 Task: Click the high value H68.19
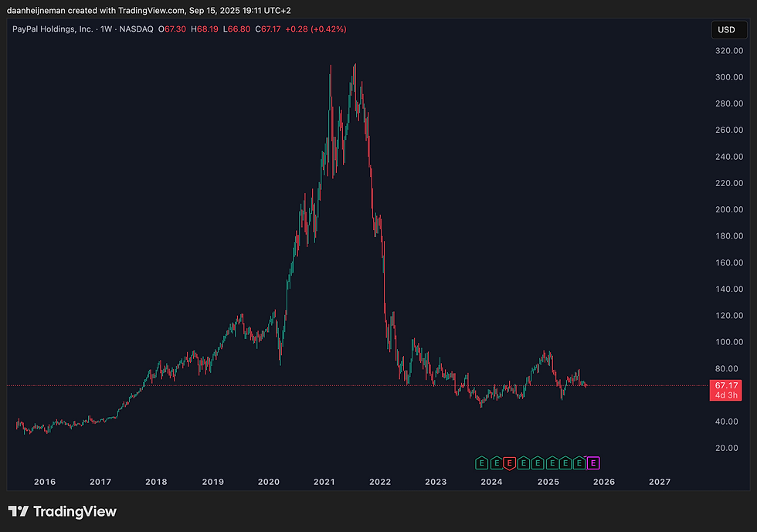(x=204, y=29)
